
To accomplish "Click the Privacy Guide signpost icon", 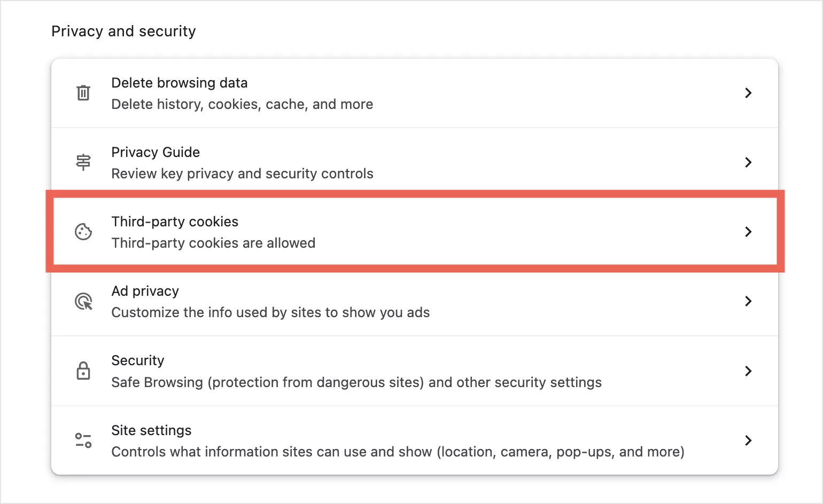I will pos(83,162).
